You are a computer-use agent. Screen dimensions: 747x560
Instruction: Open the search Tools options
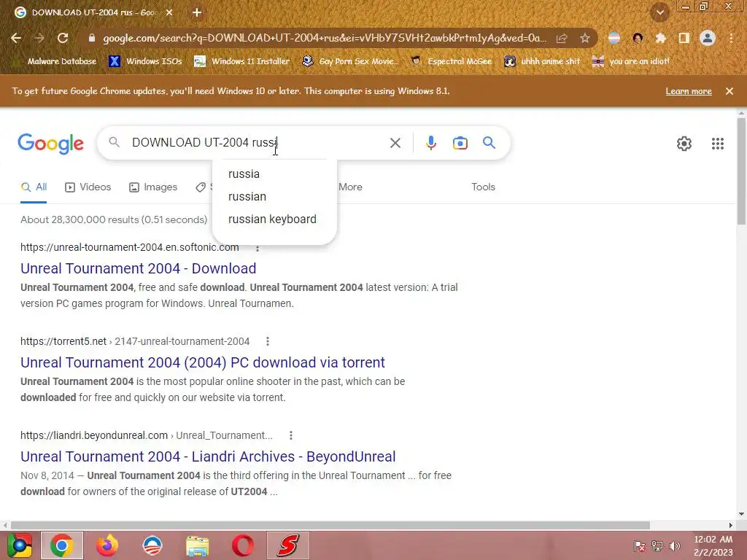483,187
